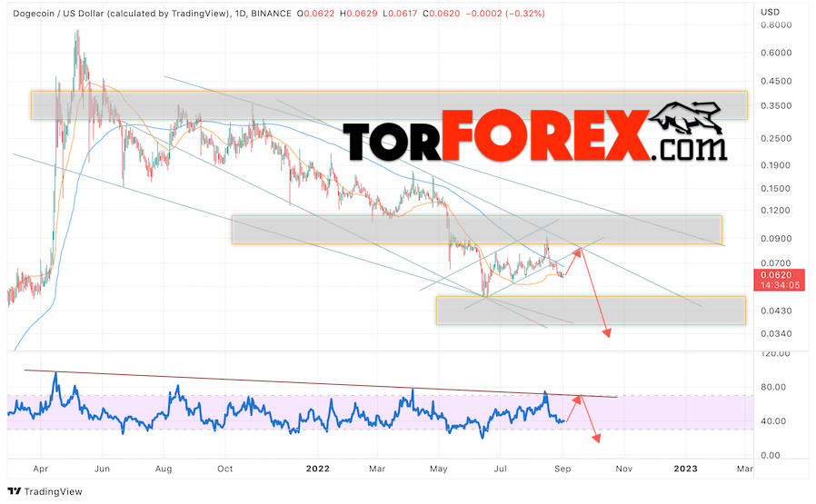Click the high price value H0.0629
Image resolution: width=816 pixels, height=504 pixels.
pyautogui.click(x=359, y=14)
